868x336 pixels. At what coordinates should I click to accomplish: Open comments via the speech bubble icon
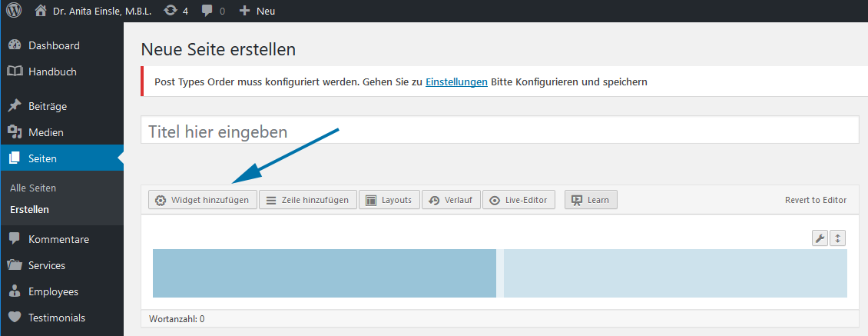click(207, 11)
